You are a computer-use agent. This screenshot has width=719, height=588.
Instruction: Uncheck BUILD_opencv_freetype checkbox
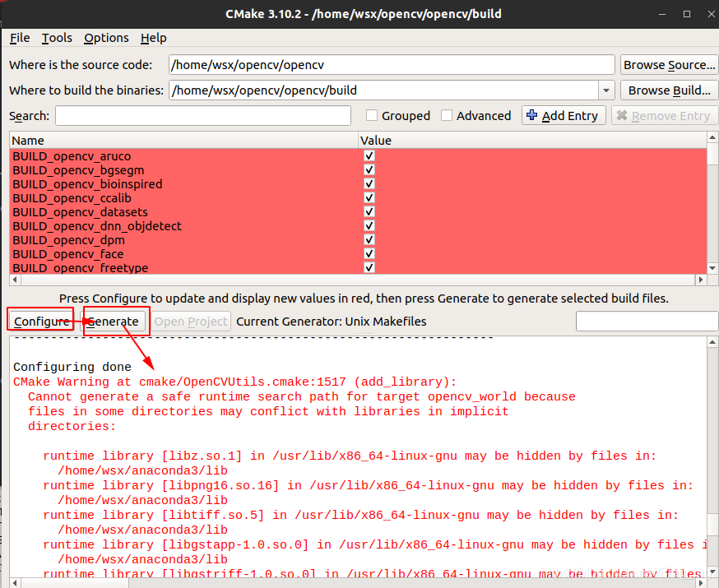(x=369, y=267)
